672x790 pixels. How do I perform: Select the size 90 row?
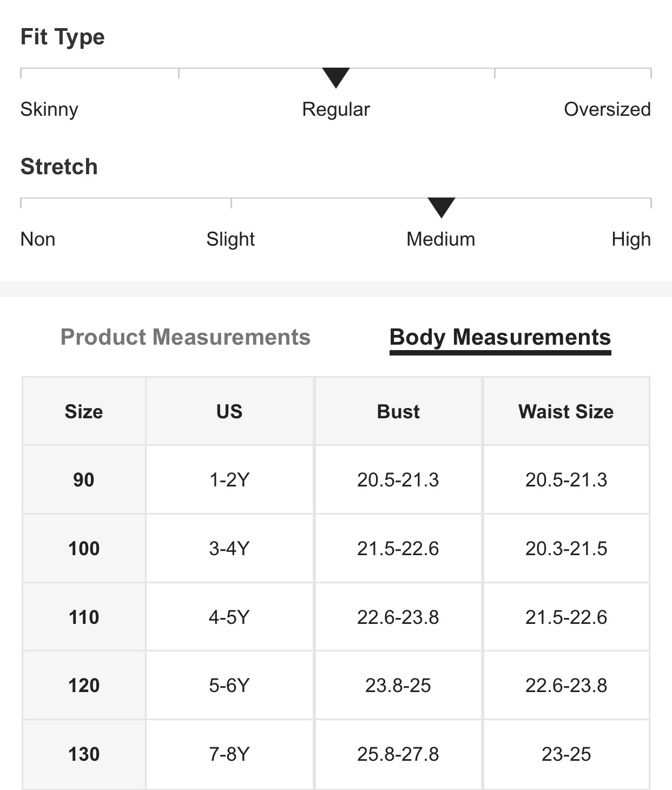84,480
